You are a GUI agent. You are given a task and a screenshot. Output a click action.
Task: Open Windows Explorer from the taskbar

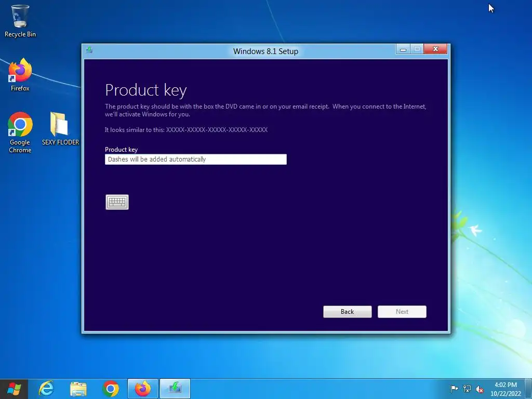click(78, 389)
